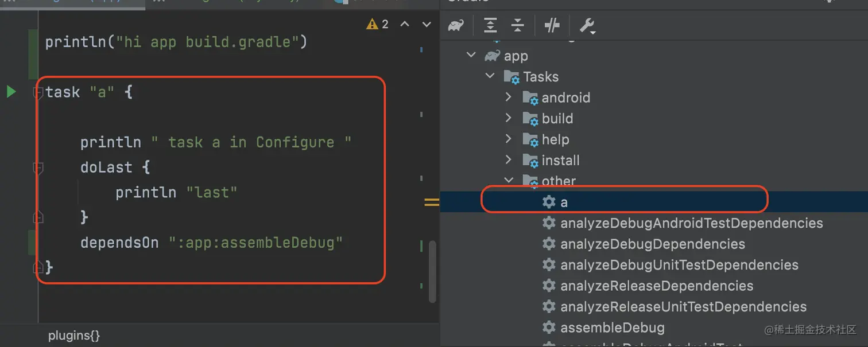
Task: Go to next highlighted problem arrow
Action: [427, 24]
